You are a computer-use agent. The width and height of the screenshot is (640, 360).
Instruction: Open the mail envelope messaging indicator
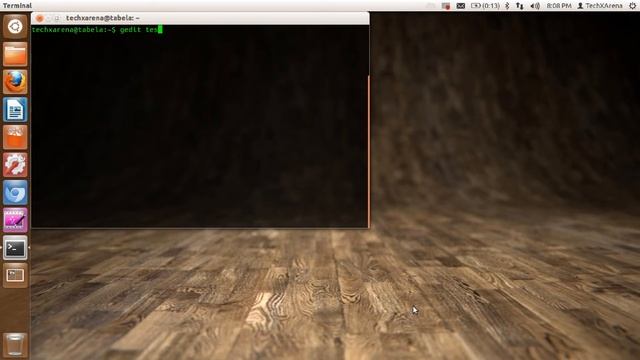[x=460, y=6]
